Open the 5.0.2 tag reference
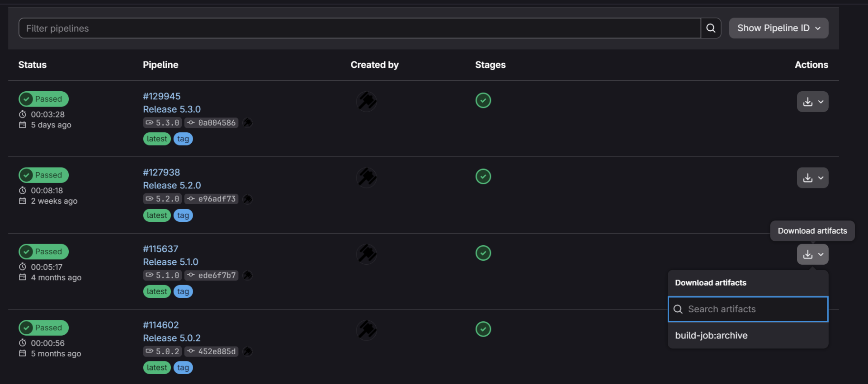 [x=163, y=351]
